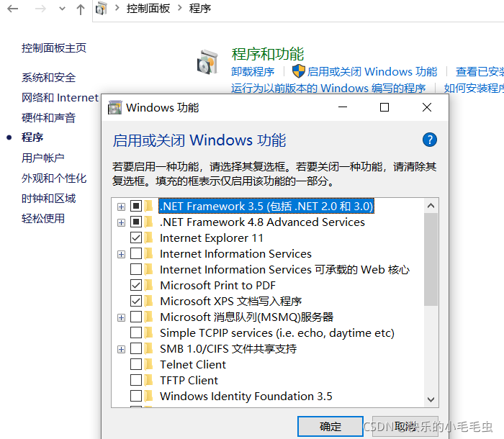Click folder icon beside TFTP Client
The width and height of the screenshot is (504, 439).
coord(148,380)
